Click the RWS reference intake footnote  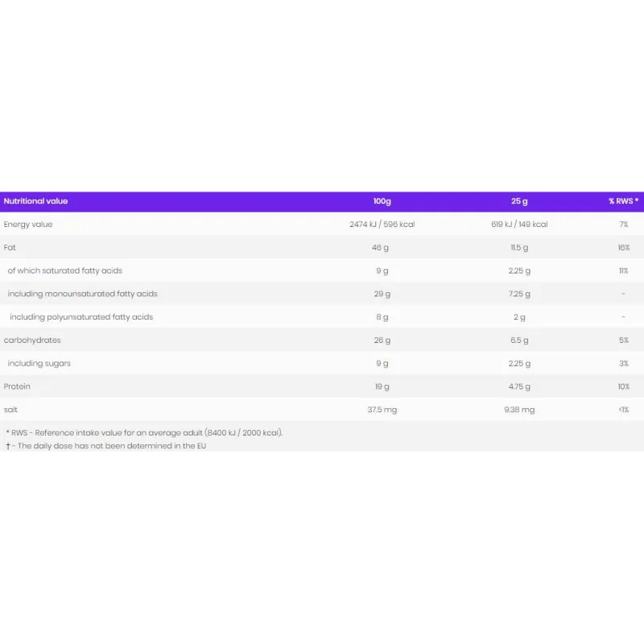click(x=145, y=433)
